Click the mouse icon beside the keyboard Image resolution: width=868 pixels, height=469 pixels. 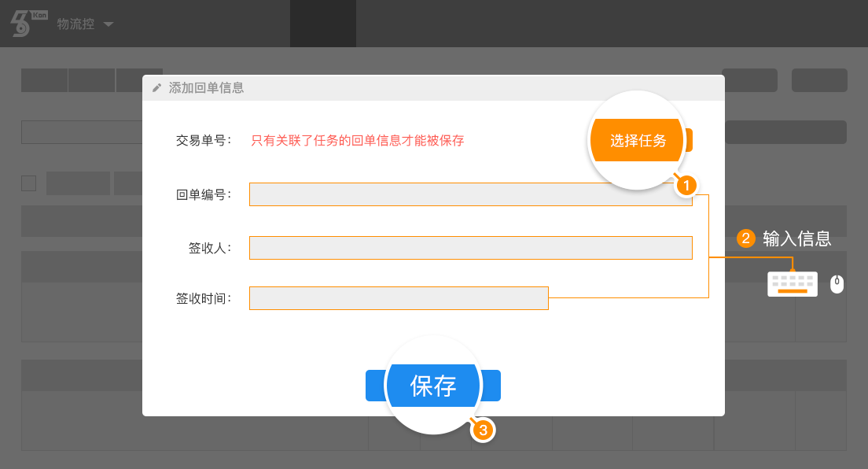coord(837,284)
